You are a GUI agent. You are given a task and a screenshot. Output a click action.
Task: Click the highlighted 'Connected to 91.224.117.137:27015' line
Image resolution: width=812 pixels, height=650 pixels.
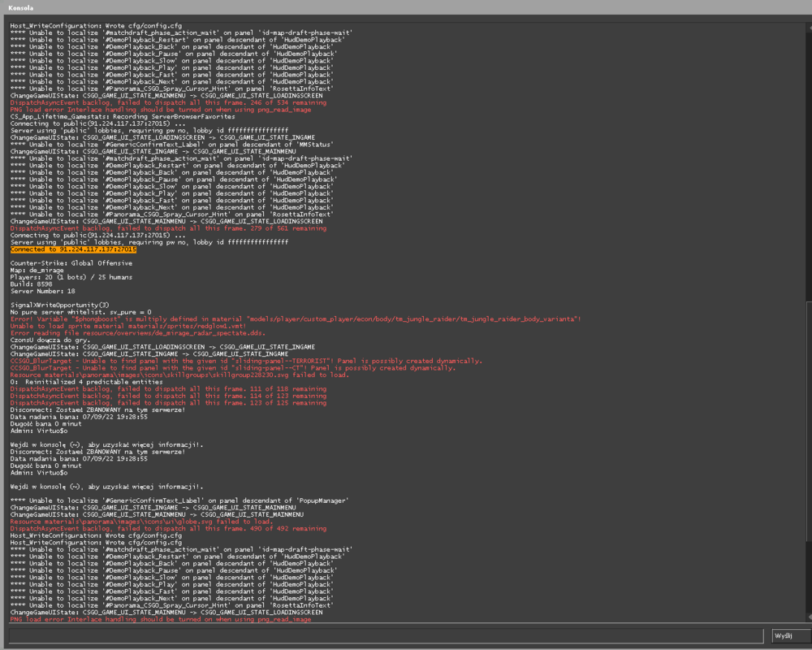pyautogui.click(x=74, y=249)
